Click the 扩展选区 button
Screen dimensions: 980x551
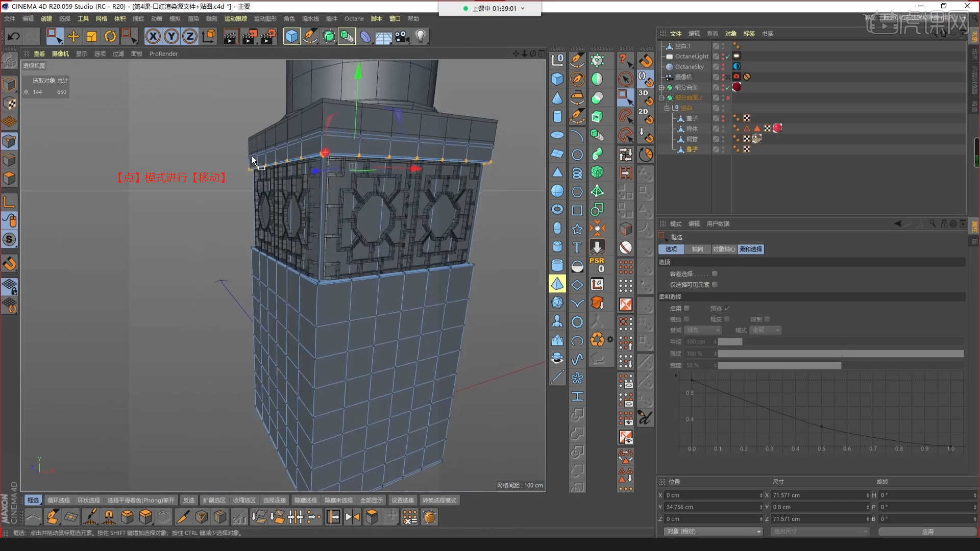point(214,500)
